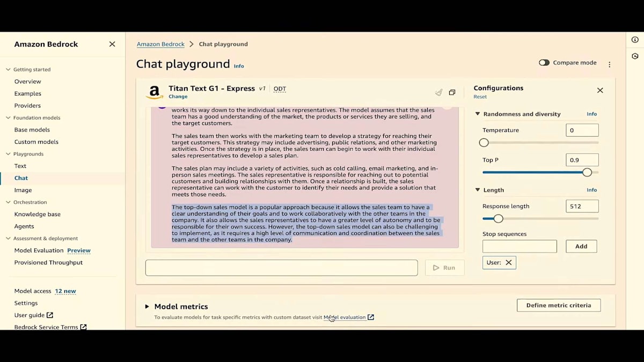
Task: Open the Image playground
Action: pyautogui.click(x=23, y=190)
